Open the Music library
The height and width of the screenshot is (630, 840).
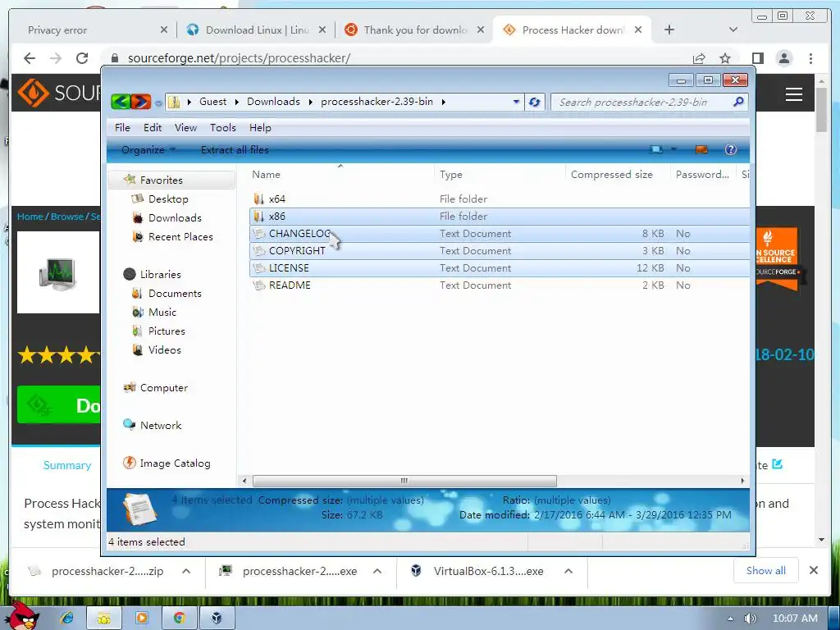(162, 313)
